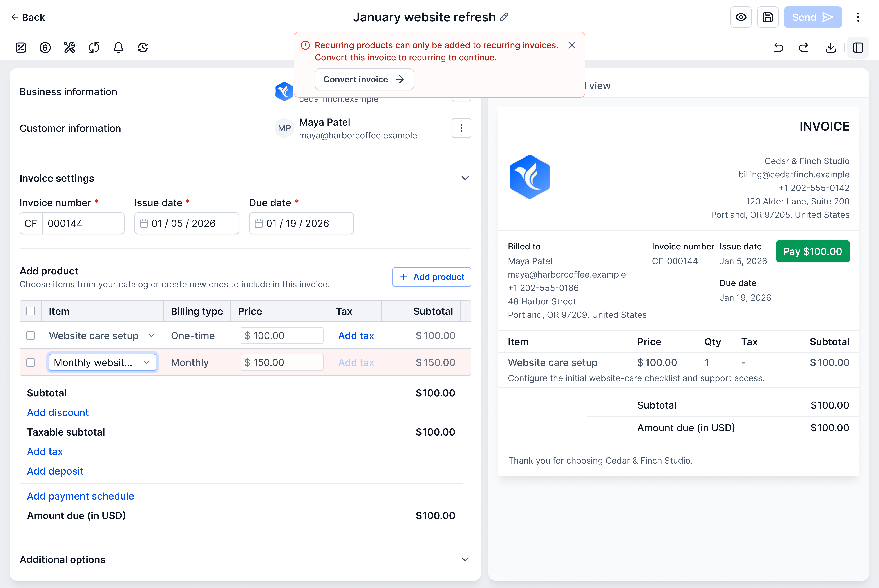Open reminders with the bell icon
879x588 pixels.
click(118, 48)
